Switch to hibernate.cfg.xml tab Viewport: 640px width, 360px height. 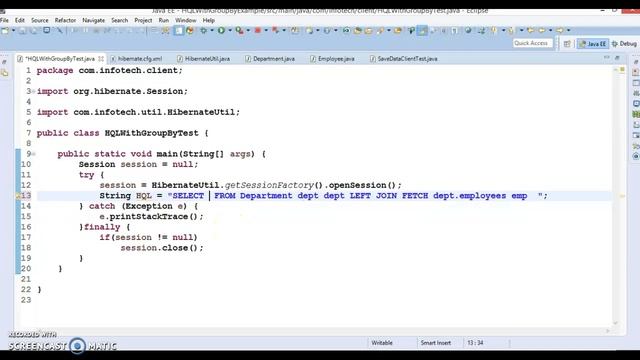(x=136, y=59)
